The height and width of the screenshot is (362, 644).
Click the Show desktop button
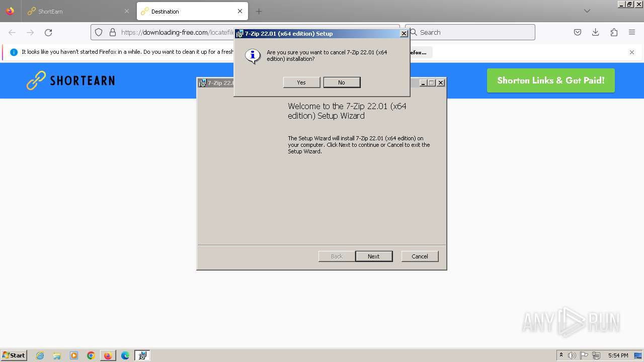(x=639, y=355)
